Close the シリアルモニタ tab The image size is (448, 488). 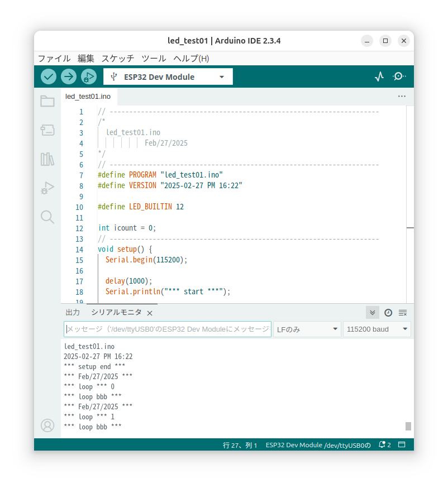[150, 313]
